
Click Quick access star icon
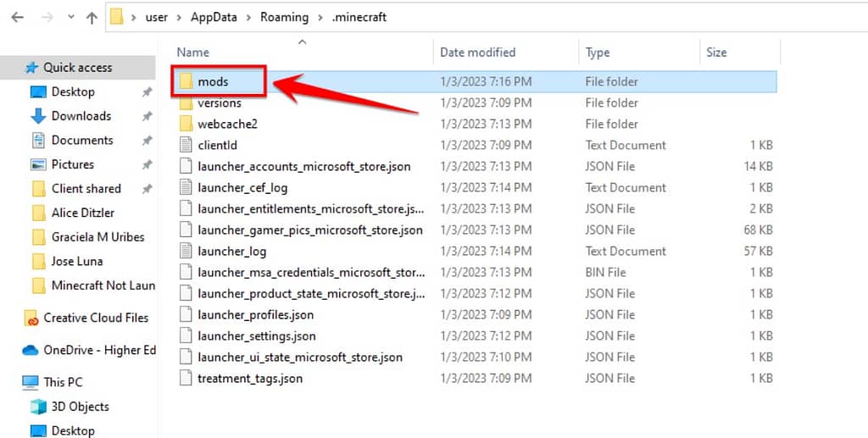(x=31, y=68)
